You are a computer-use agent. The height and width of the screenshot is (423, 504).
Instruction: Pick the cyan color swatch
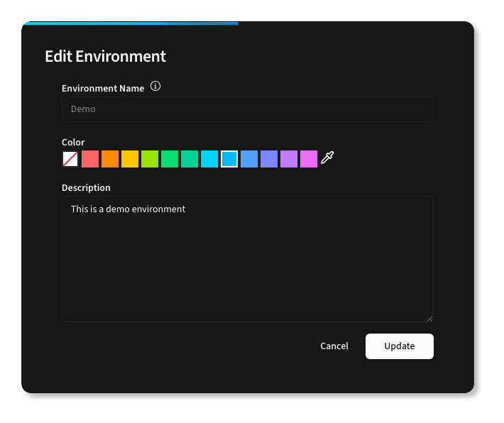(x=209, y=159)
